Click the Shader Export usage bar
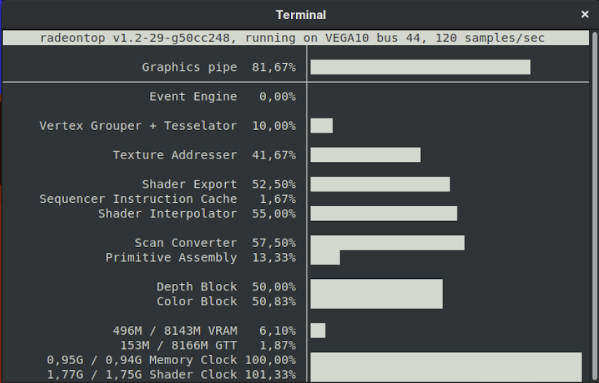 (380, 184)
